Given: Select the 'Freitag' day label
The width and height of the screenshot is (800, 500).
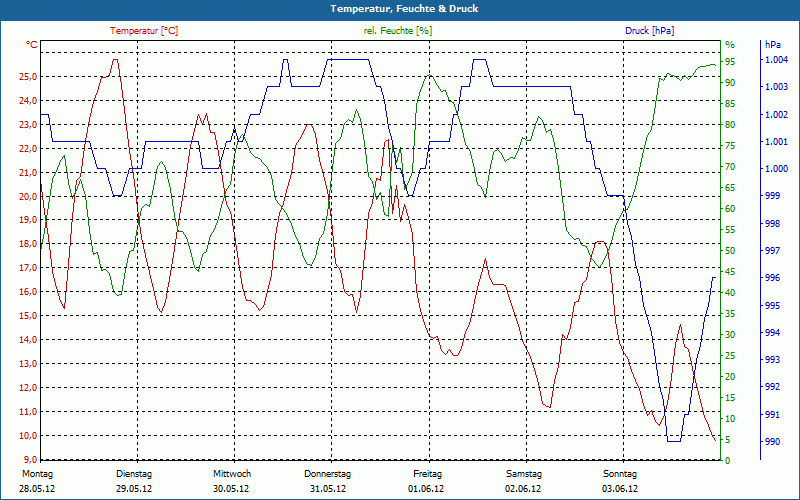Looking at the screenshot, I should [428, 474].
